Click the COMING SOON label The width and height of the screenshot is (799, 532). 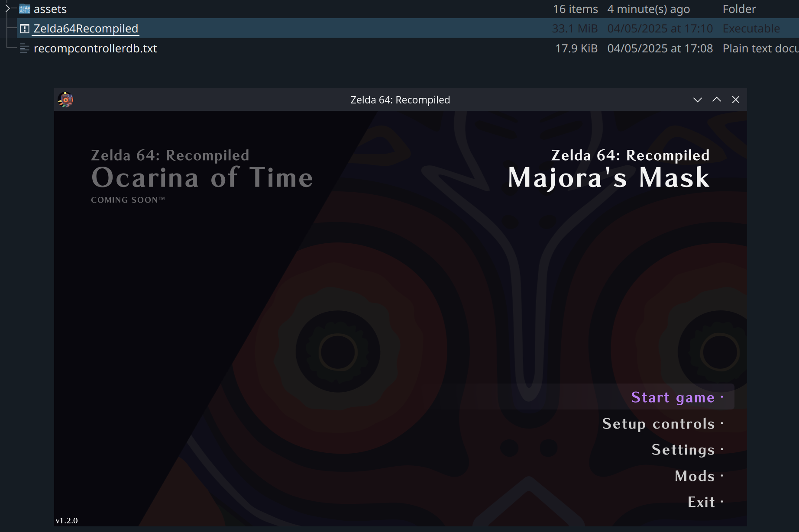128,200
